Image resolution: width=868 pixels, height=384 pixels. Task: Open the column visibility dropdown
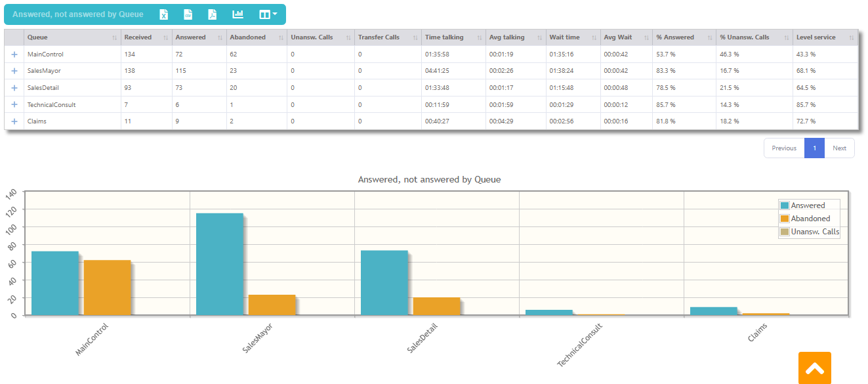268,14
